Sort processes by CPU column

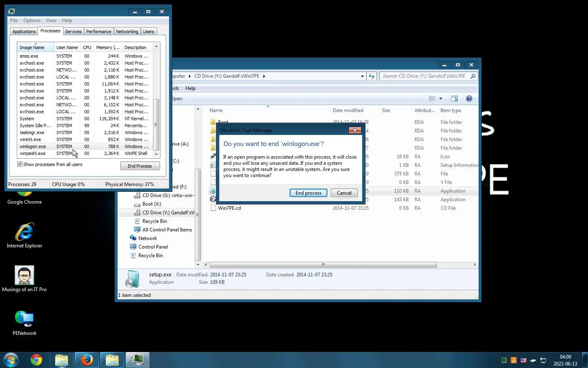coord(87,47)
